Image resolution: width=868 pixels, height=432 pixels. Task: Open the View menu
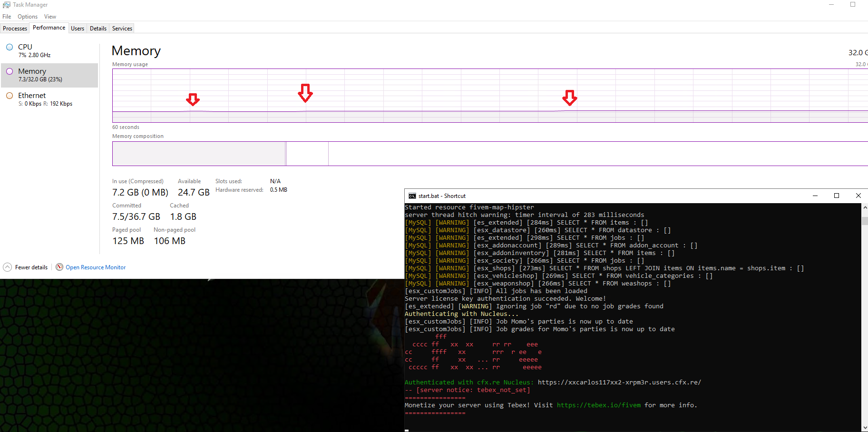50,17
